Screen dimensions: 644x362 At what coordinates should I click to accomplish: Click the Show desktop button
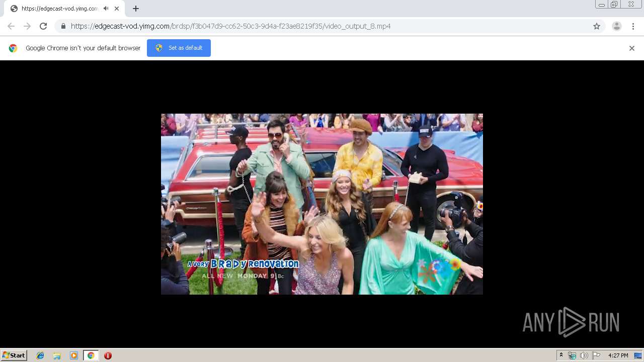(638, 355)
